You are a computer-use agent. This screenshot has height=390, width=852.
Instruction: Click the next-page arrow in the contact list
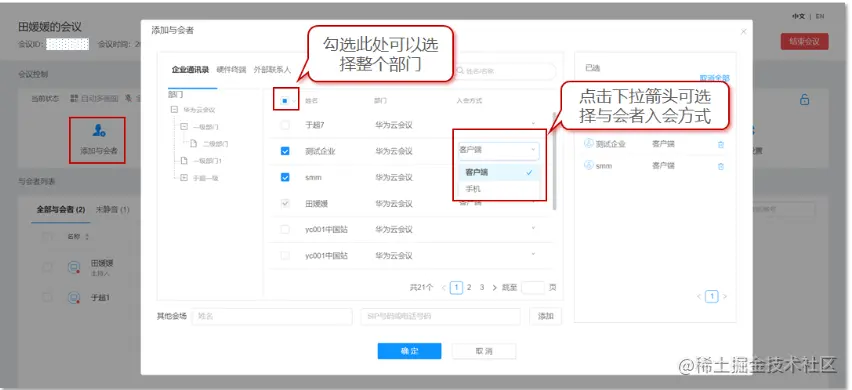coord(494,287)
